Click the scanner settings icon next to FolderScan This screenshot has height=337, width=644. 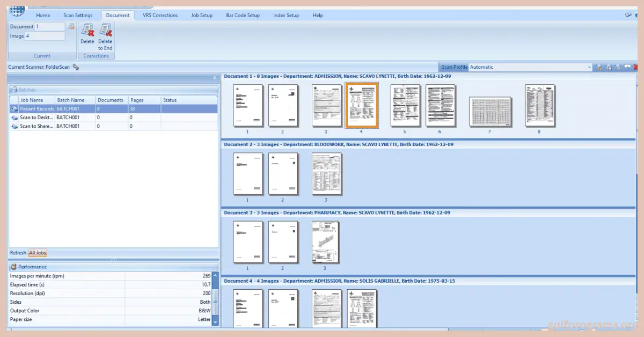tap(76, 67)
